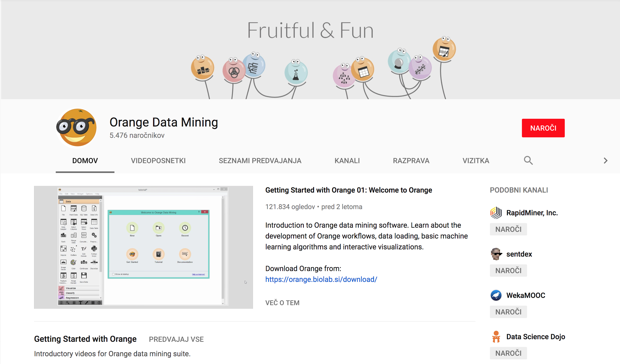Open the RapidMiner, Inc. channel name
The image size is (620, 364).
point(532,213)
